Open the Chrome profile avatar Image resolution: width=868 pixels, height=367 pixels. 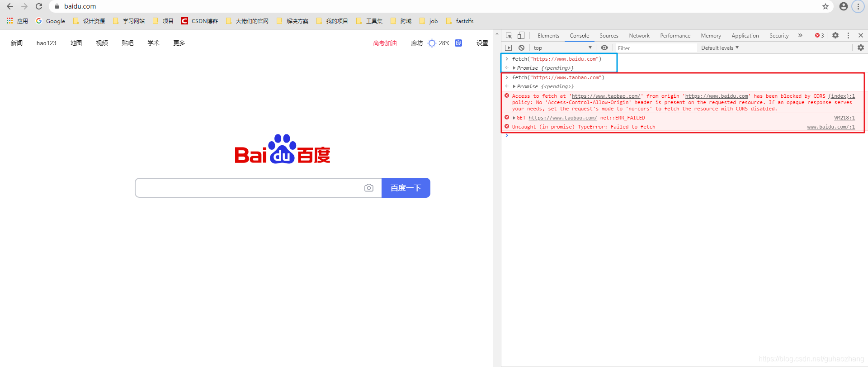tap(844, 6)
